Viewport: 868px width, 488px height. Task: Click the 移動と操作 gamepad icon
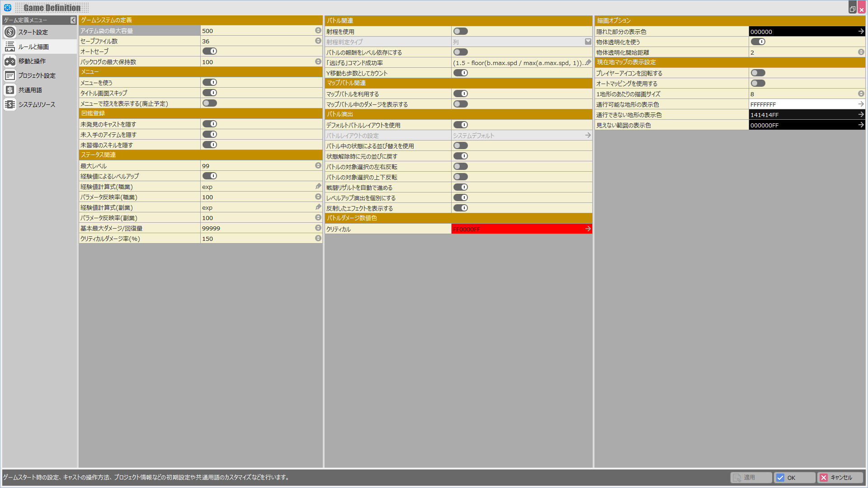tap(10, 61)
